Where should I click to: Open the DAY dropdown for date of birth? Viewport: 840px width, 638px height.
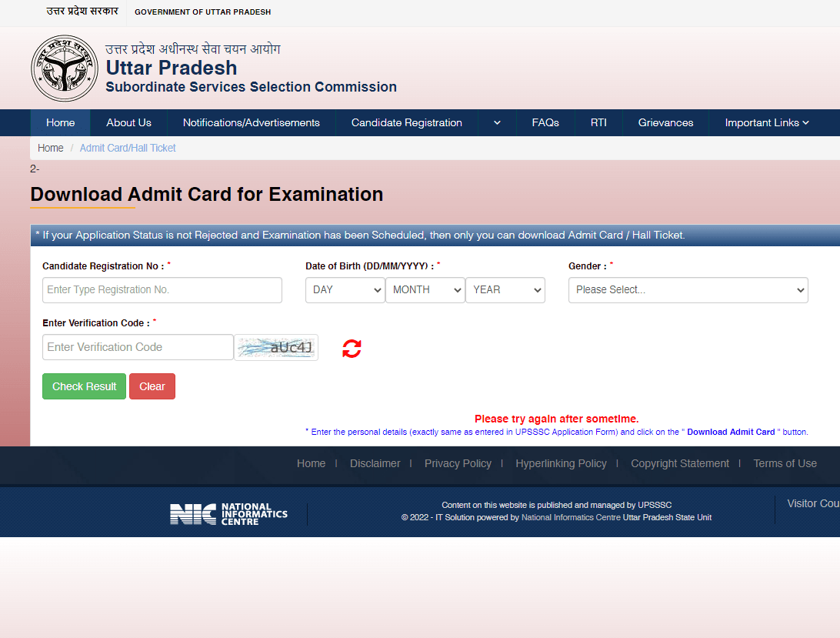click(345, 290)
